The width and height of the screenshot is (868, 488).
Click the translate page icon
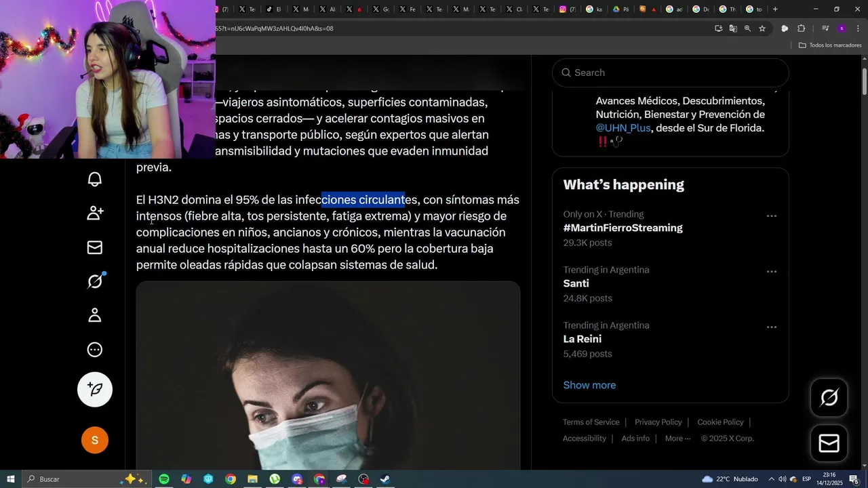(733, 28)
